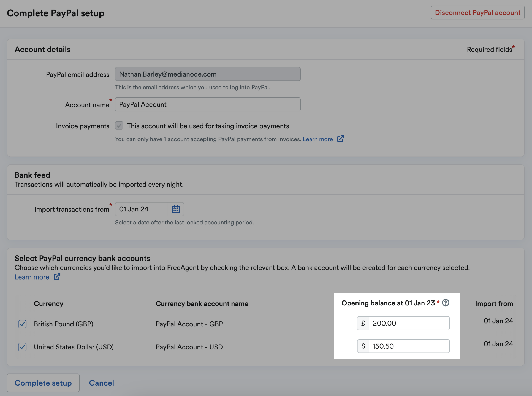Edit the USD opening balance field
The height and width of the screenshot is (396, 532).
coord(409,346)
